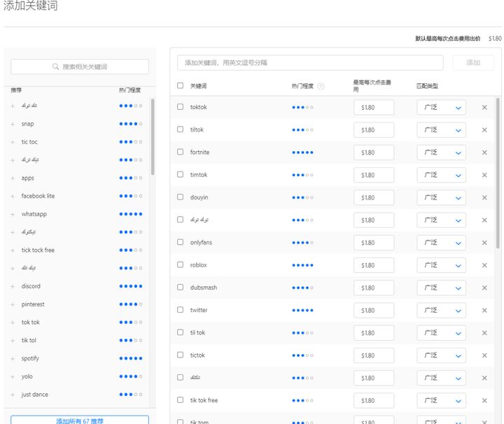
Task: Add the recommended keyword tok tok
Action: tap(13, 323)
